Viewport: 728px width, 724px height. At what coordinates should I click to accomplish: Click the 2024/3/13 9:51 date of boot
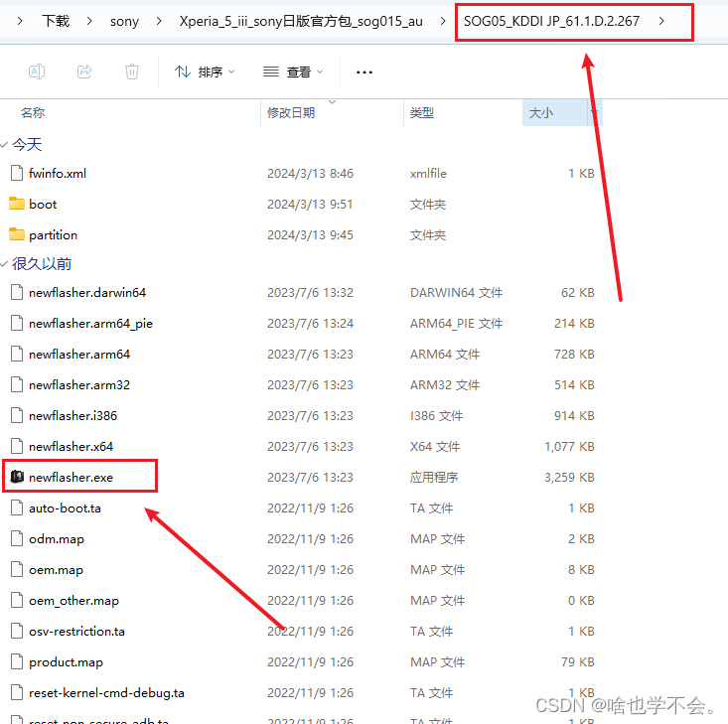(x=310, y=205)
